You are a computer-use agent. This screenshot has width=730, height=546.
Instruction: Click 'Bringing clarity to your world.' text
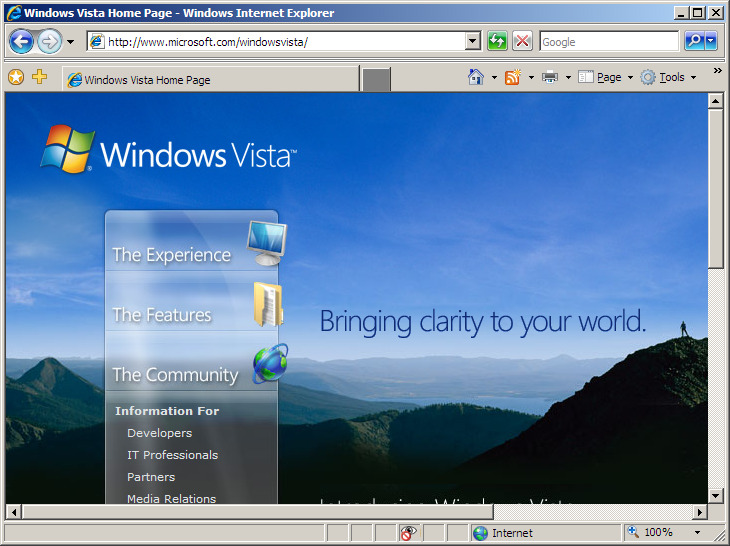(483, 322)
